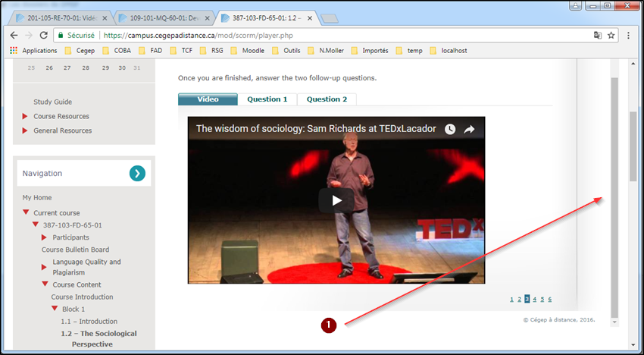Image resolution: width=644 pixels, height=355 pixels.
Task: Click the translate page icon
Action: click(597, 35)
